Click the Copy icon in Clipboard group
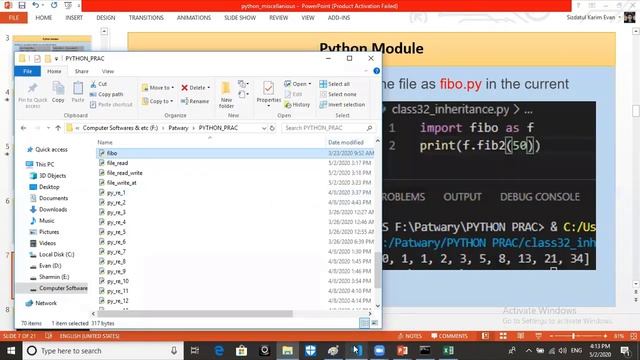This screenshot has height=360, width=640. 58,88
